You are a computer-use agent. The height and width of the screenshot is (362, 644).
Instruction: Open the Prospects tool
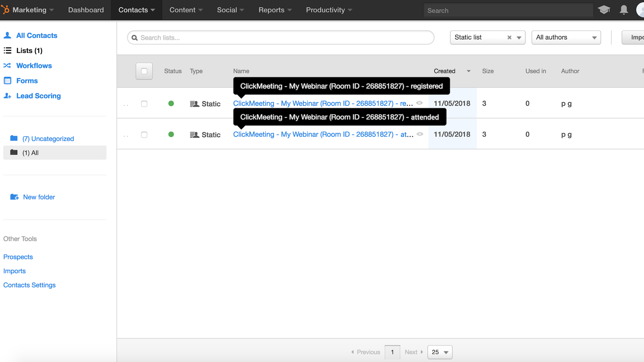(x=18, y=257)
